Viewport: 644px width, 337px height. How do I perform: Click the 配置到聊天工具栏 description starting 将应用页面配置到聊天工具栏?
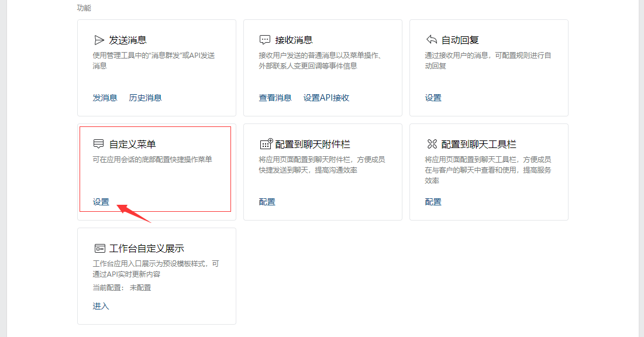tap(488, 170)
